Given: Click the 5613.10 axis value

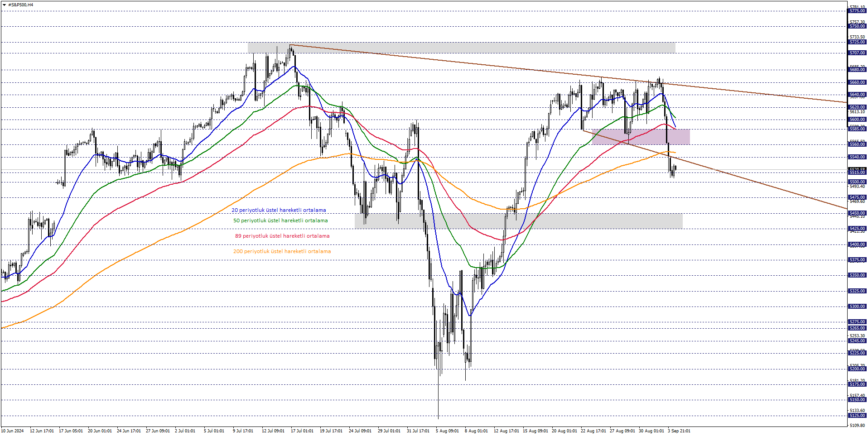Looking at the screenshot, I should pyautogui.click(x=857, y=112).
